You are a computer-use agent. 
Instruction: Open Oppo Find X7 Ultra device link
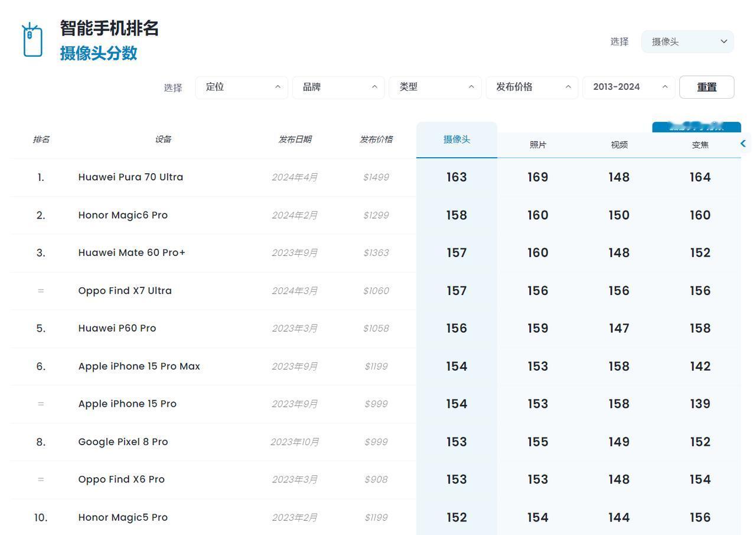[x=125, y=290]
